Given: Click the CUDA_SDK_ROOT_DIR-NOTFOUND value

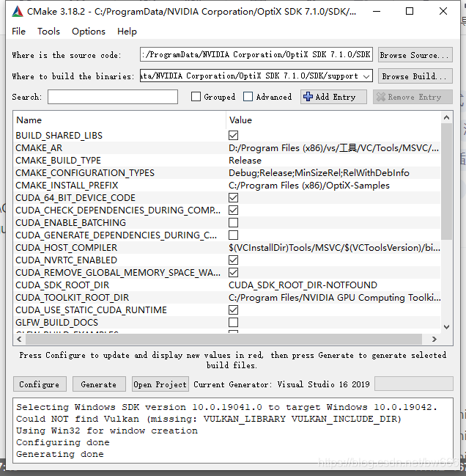Looking at the screenshot, I should (303, 285).
